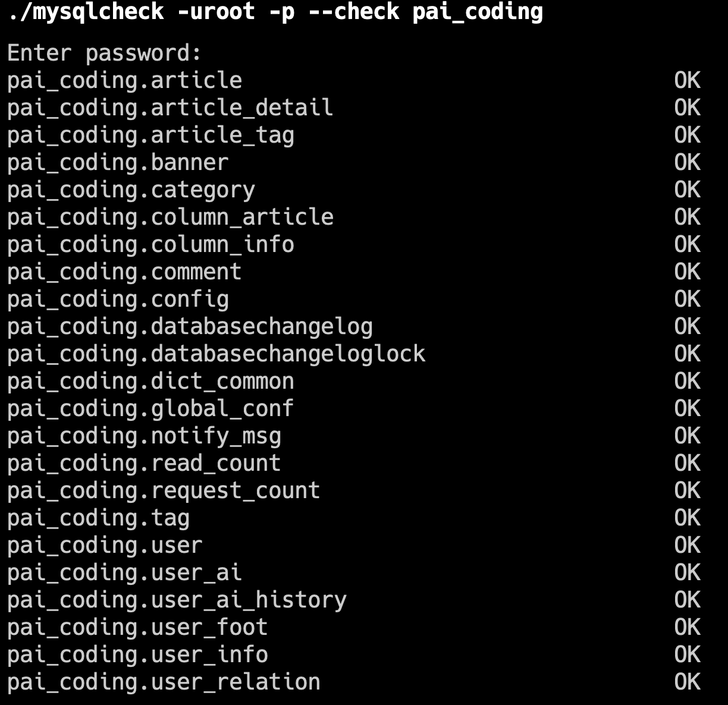Click the pai_coding.user_ai_history table name

tap(177, 600)
